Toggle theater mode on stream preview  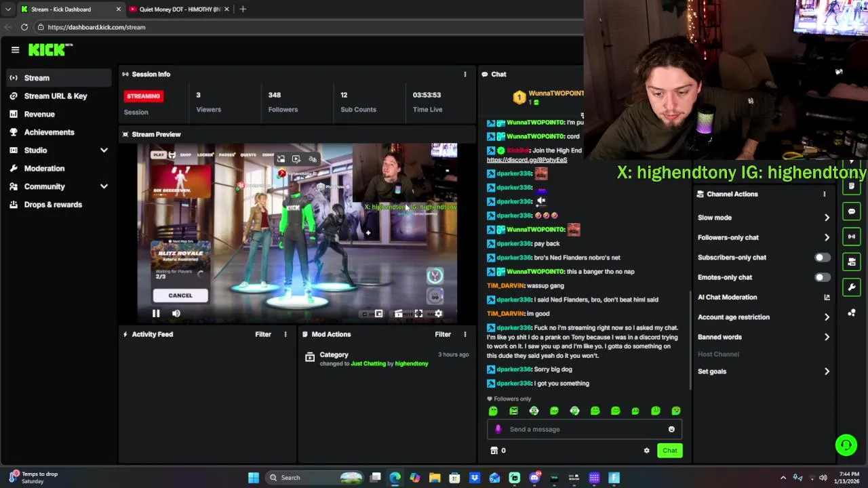pyautogui.click(x=399, y=313)
